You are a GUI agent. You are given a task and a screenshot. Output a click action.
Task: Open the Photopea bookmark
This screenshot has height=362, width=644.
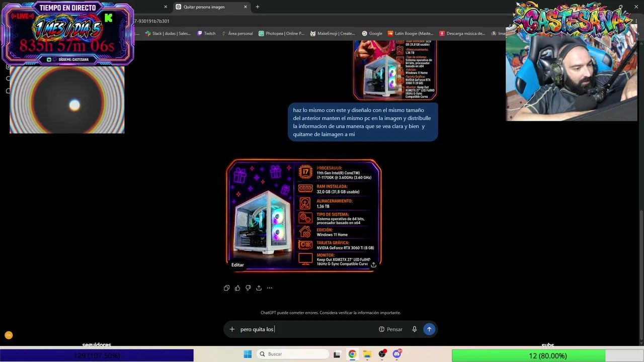[x=282, y=34]
